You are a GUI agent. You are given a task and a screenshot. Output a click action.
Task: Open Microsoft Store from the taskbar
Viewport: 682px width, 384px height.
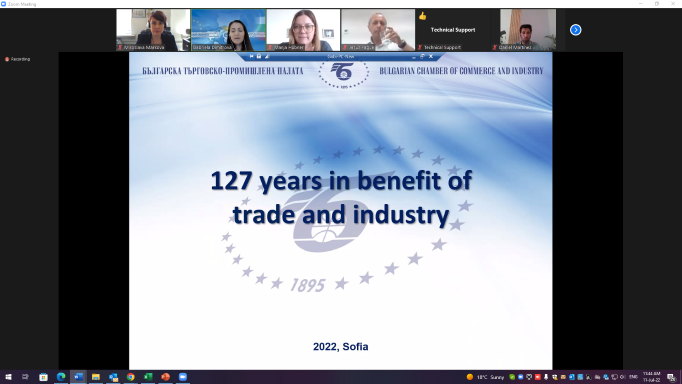tap(43, 377)
